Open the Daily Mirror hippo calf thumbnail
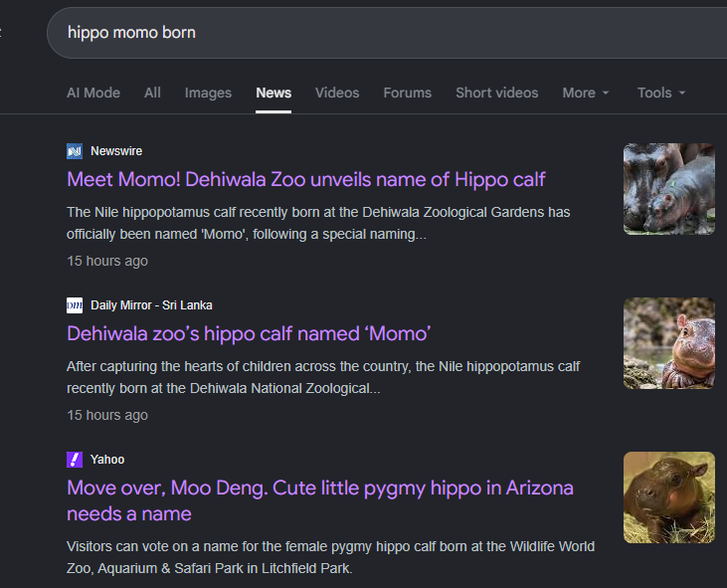The height and width of the screenshot is (588, 727). (669, 343)
